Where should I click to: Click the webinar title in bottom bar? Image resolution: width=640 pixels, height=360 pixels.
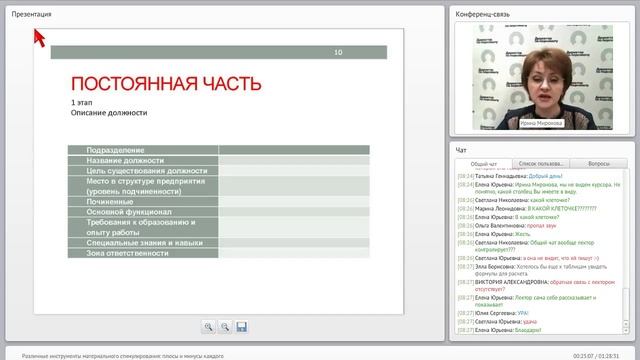pyautogui.click(x=123, y=356)
